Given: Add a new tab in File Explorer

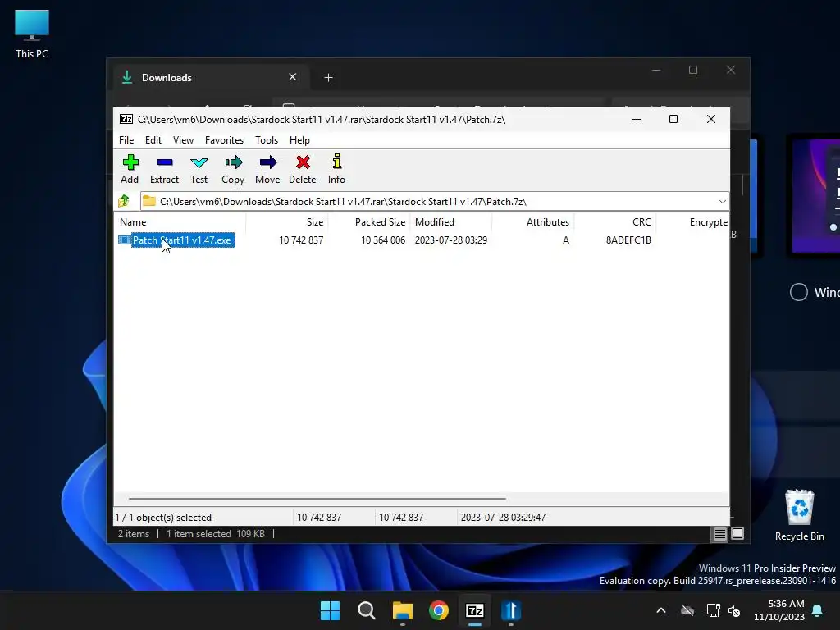Looking at the screenshot, I should [328, 78].
